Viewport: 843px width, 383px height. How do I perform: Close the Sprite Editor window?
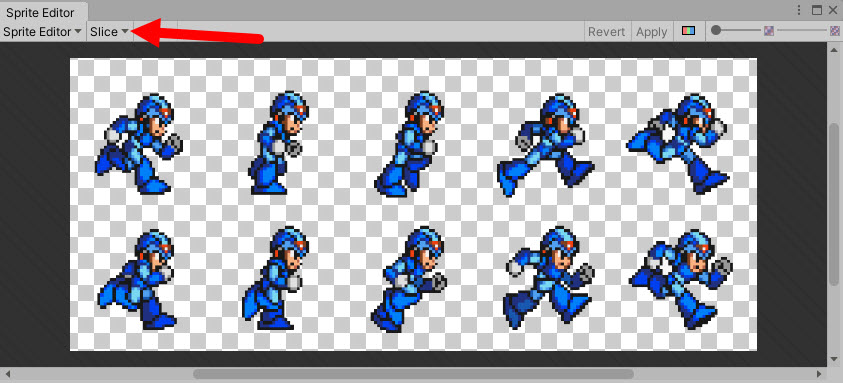(833, 10)
